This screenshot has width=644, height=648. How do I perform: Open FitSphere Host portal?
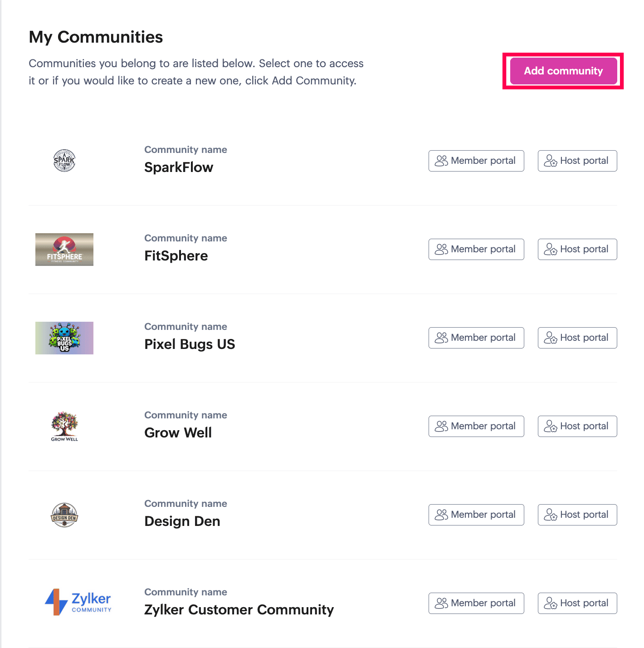click(x=577, y=249)
